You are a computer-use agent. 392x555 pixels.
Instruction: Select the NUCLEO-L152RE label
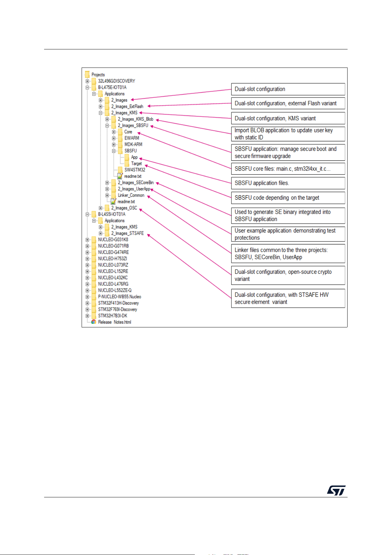click(113, 271)
